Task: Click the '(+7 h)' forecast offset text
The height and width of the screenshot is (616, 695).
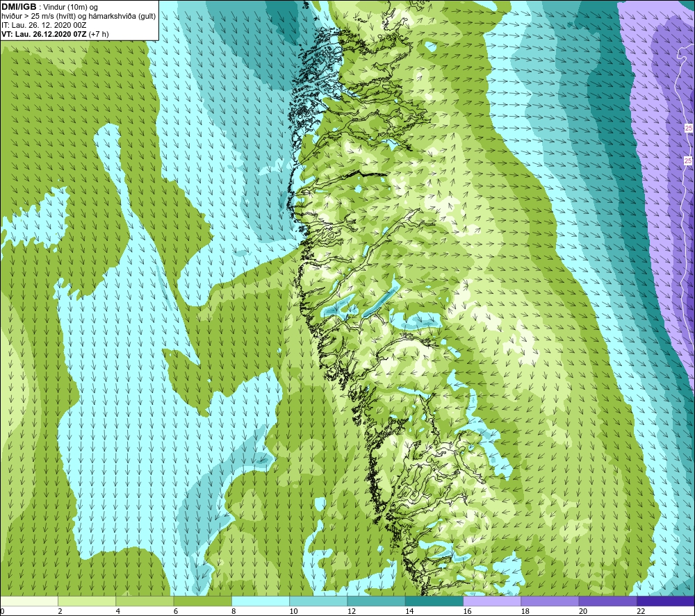Action: [99, 34]
